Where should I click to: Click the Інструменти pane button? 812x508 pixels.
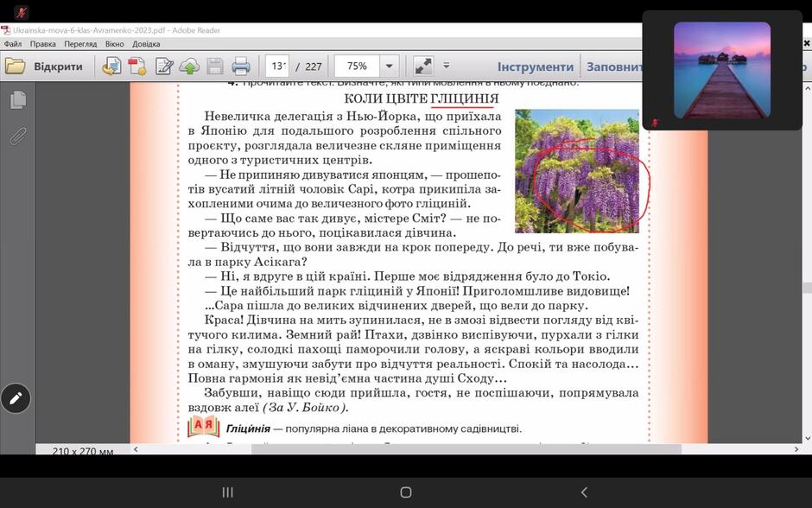pos(536,67)
